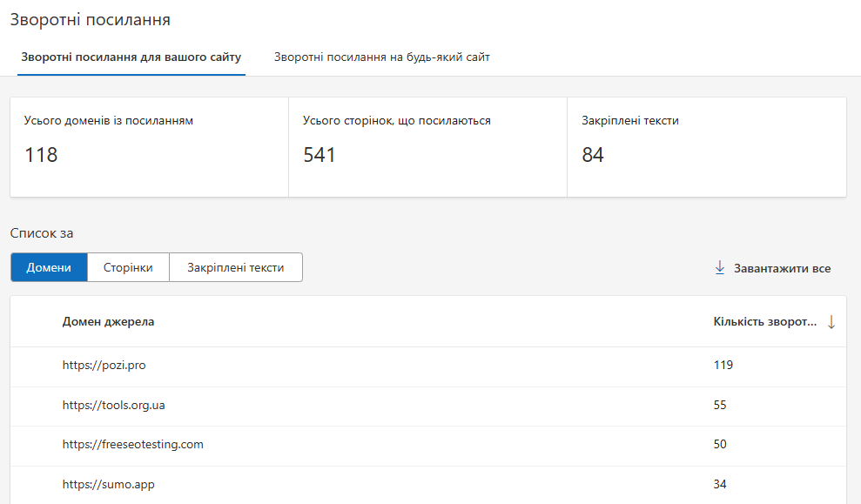Click the download arrow icon
This screenshot has width=861, height=504.
point(720,268)
